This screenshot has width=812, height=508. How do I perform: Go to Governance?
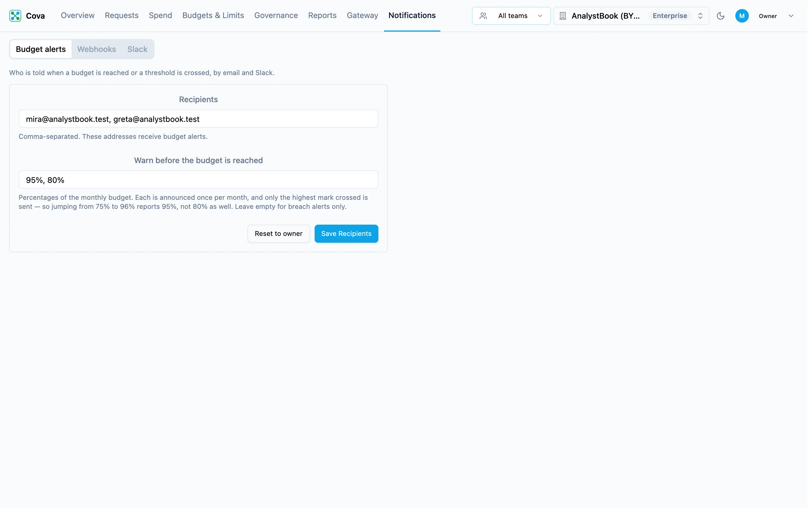click(276, 16)
